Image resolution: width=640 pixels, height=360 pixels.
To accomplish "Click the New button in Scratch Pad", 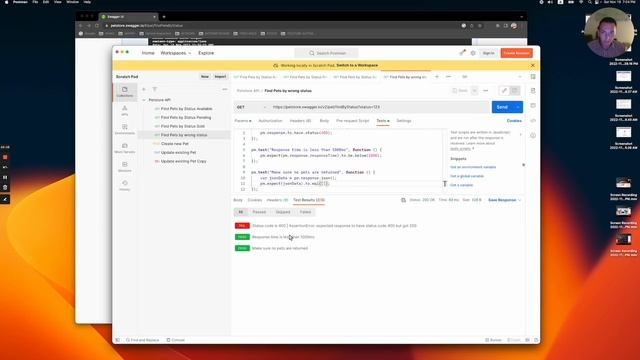I will [x=204, y=77].
